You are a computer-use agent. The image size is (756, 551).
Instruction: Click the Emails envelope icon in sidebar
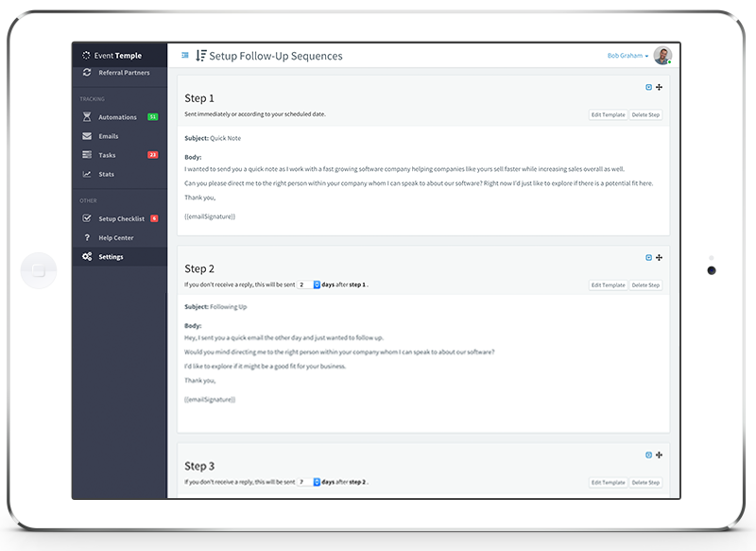pos(87,136)
